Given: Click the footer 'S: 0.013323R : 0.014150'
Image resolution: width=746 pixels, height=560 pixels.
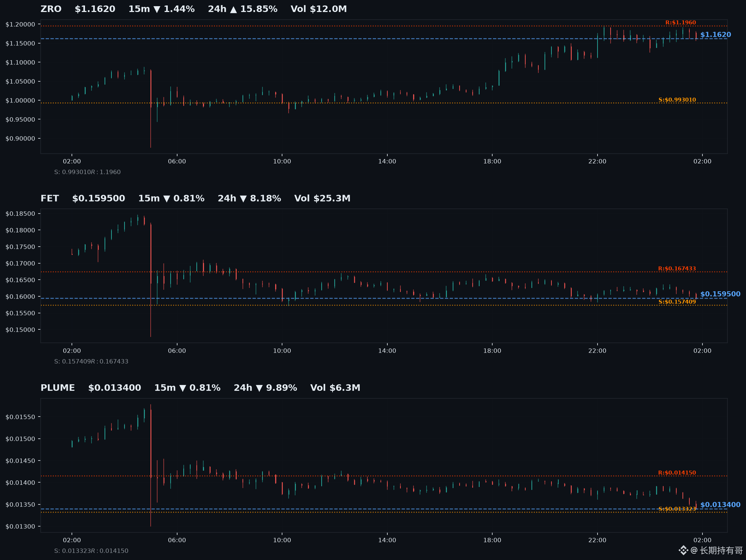Looking at the screenshot, I should (x=91, y=551).
